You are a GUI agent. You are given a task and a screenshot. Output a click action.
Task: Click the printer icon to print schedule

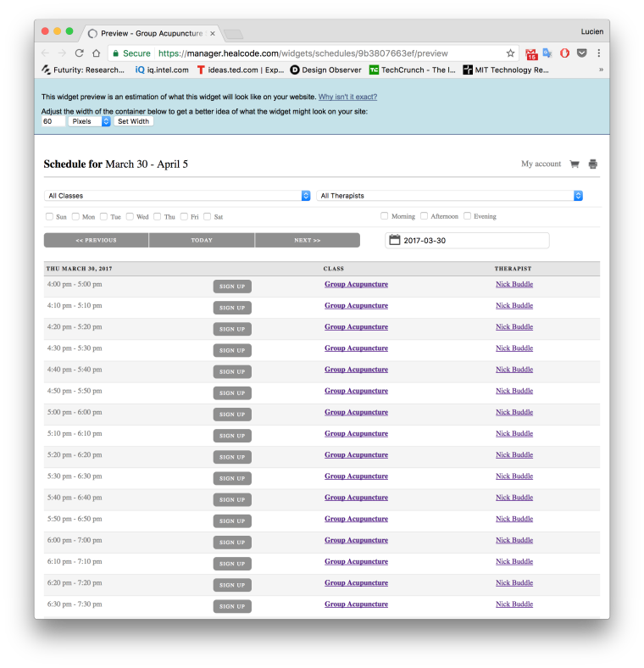(593, 164)
